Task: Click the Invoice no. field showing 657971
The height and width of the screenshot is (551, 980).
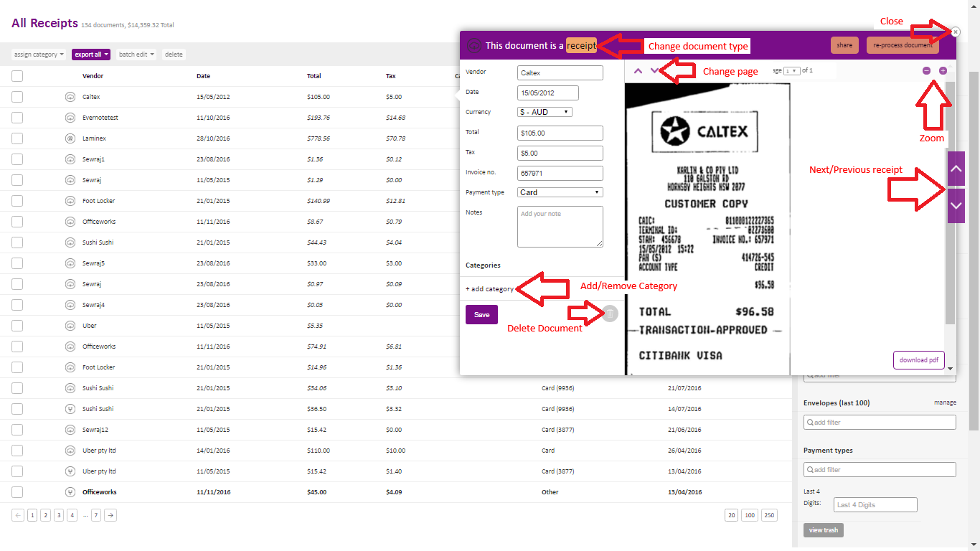Action: 560,173
